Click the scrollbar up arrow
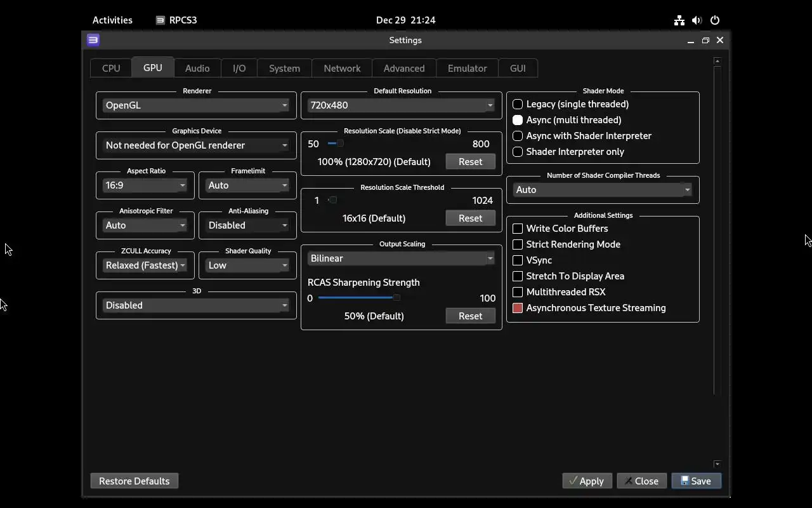 tap(717, 61)
